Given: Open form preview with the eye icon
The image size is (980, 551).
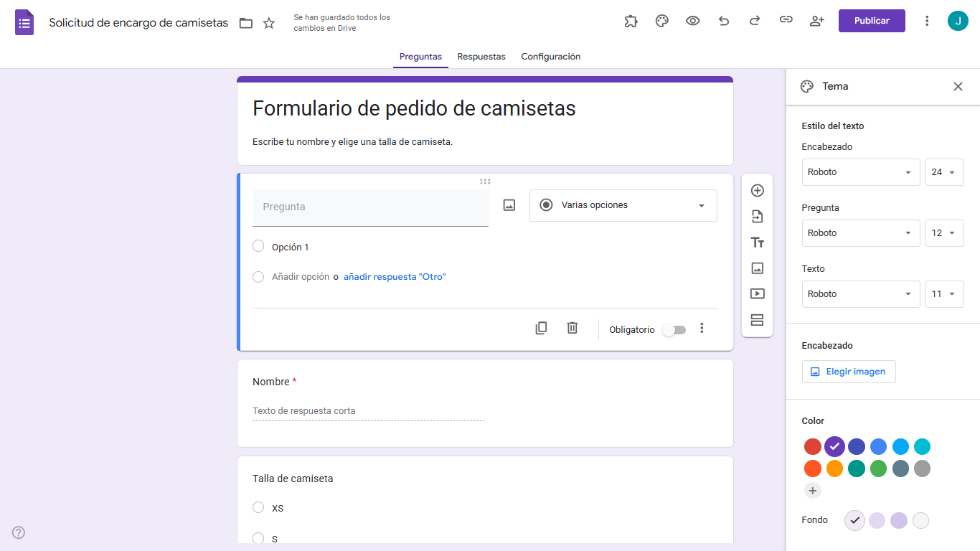Looking at the screenshot, I should pyautogui.click(x=692, y=21).
